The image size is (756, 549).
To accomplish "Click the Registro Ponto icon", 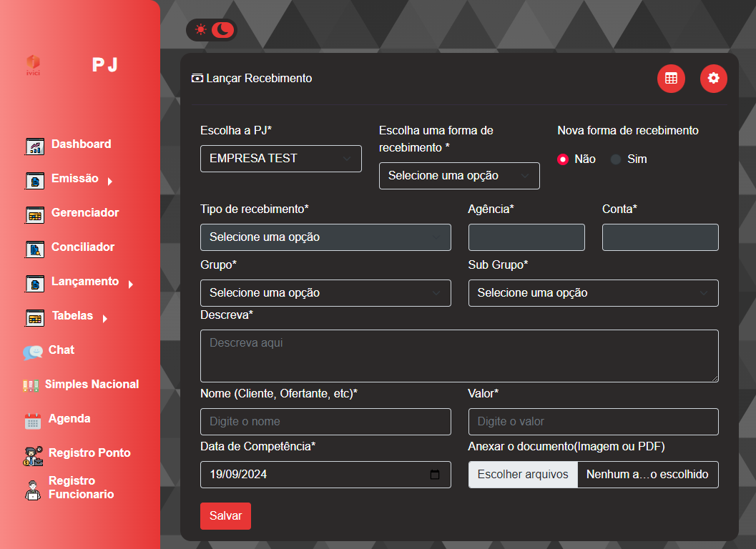I will pyautogui.click(x=33, y=455).
